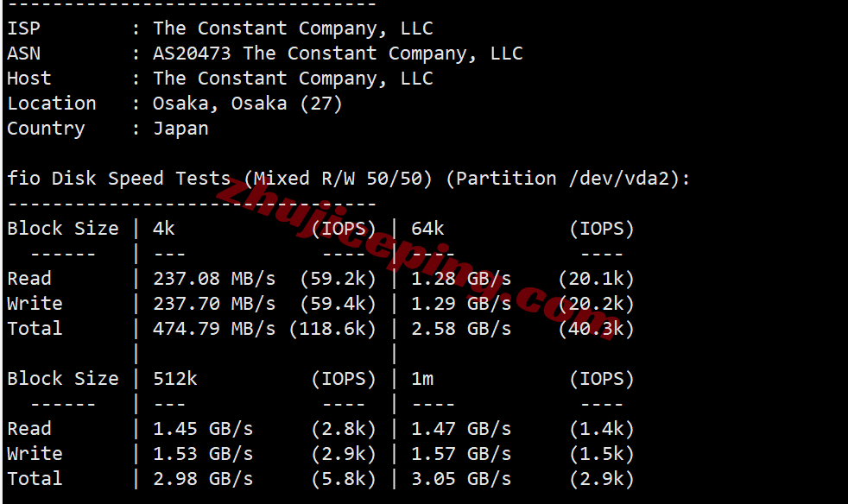Click the 512k total speed 2.98 GB/s
The width and height of the screenshot is (848, 504).
(x=203, y=479)
